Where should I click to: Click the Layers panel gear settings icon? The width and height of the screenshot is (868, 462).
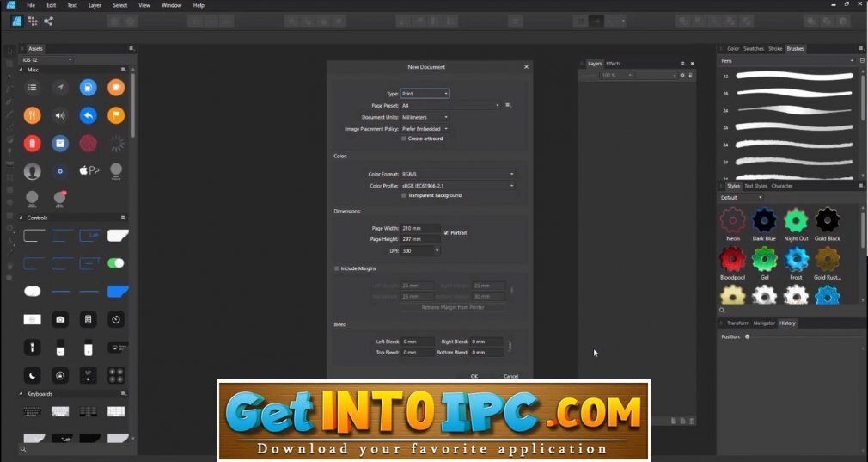point(682,76)
